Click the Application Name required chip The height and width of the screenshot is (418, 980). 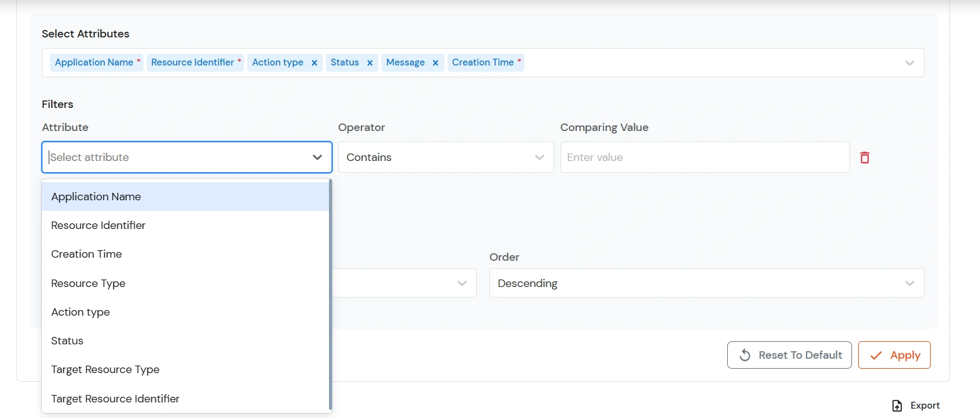click(x=97, y=62)
